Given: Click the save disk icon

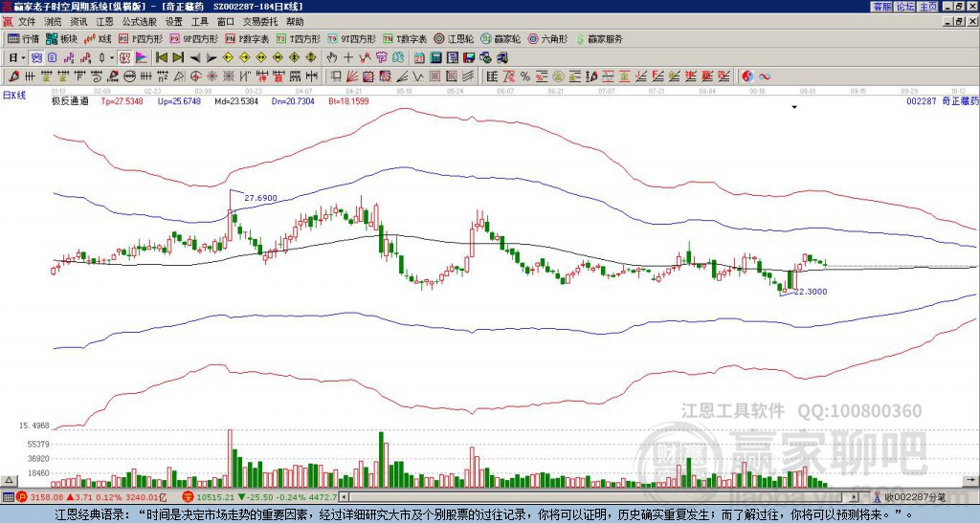Looking at the screenshot, I should (x=469, y=58).
